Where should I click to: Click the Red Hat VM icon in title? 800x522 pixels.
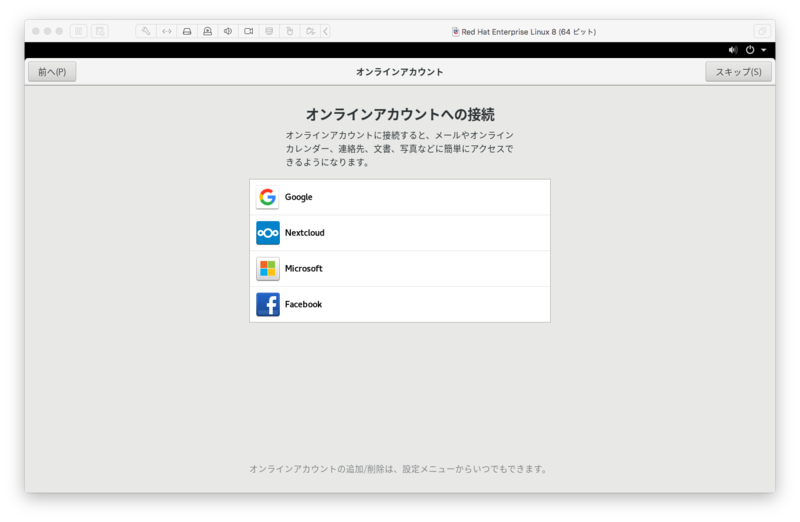(x=456, y=32)
